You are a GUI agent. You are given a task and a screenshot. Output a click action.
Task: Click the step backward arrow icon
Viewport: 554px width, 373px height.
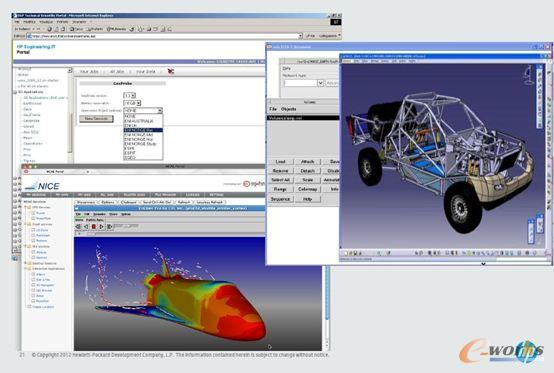click(86, 226)
